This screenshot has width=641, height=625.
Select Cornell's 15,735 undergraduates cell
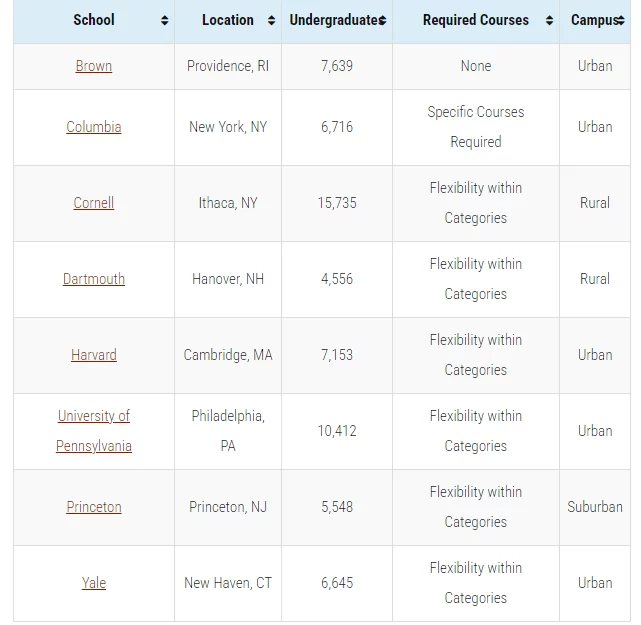tap(337, 203)
